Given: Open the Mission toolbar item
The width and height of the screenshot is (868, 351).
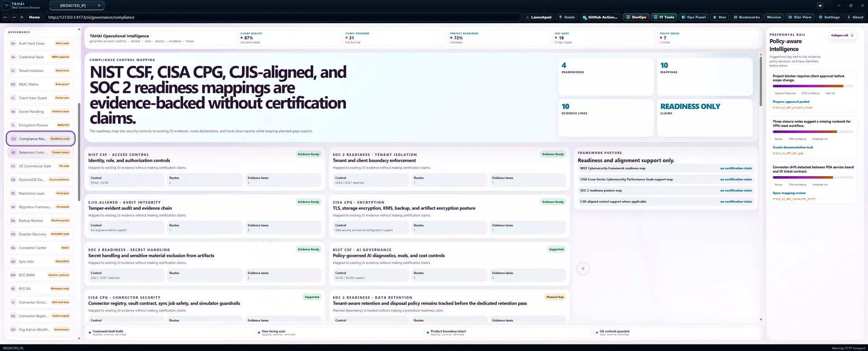Looking at the screenshot, I should coord(774,17).
